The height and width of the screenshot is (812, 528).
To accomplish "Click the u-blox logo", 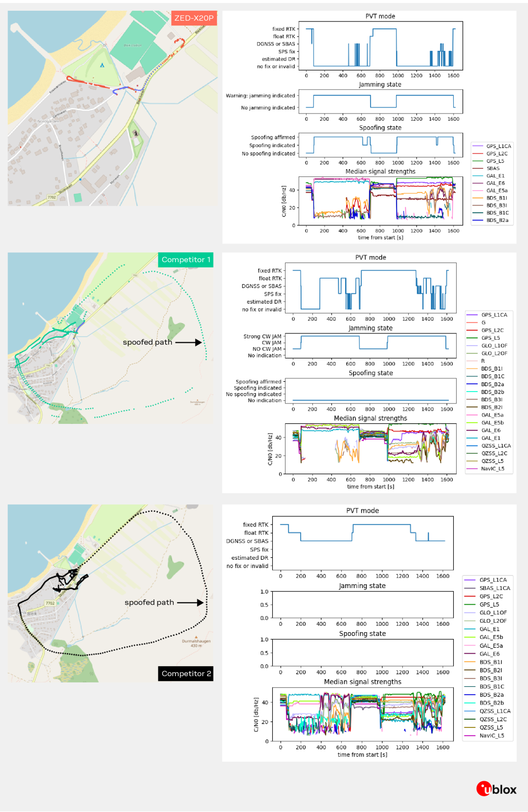I will coord(496,789).
